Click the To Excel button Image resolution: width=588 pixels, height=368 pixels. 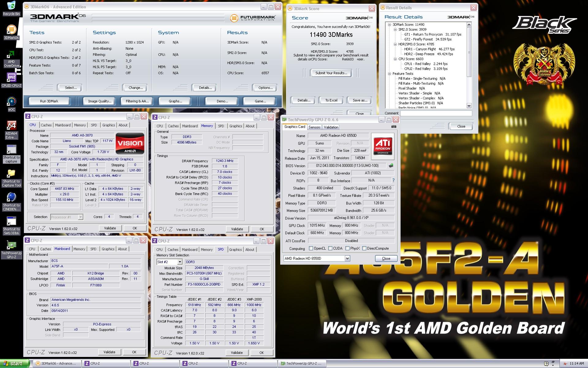point(331,100)
